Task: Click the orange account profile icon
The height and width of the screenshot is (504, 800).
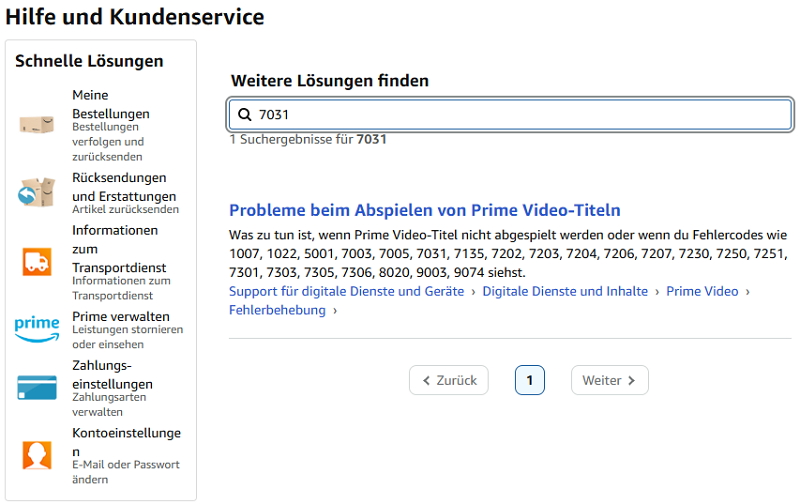Action: (x=37, y=455)
